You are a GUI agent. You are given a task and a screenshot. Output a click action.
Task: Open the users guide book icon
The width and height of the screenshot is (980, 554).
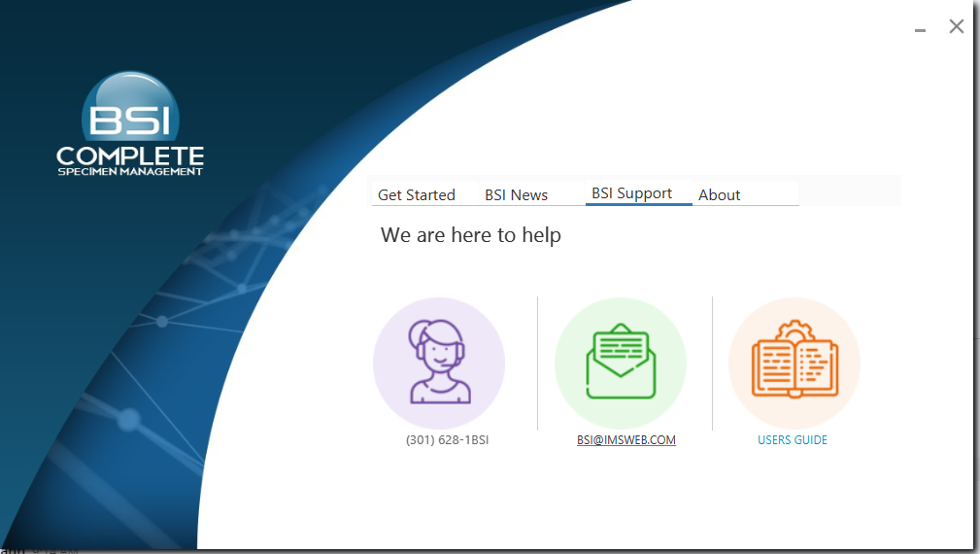794,363
